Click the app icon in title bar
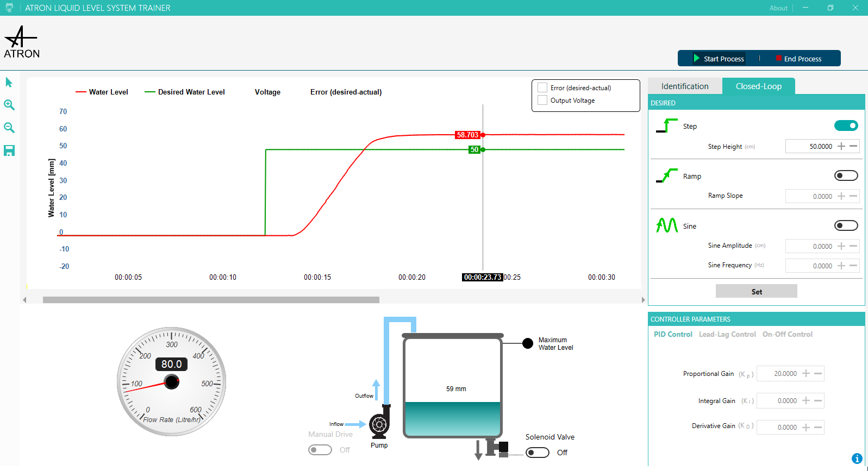The width and height of the screenshot is (868, 471). (9, 8)
